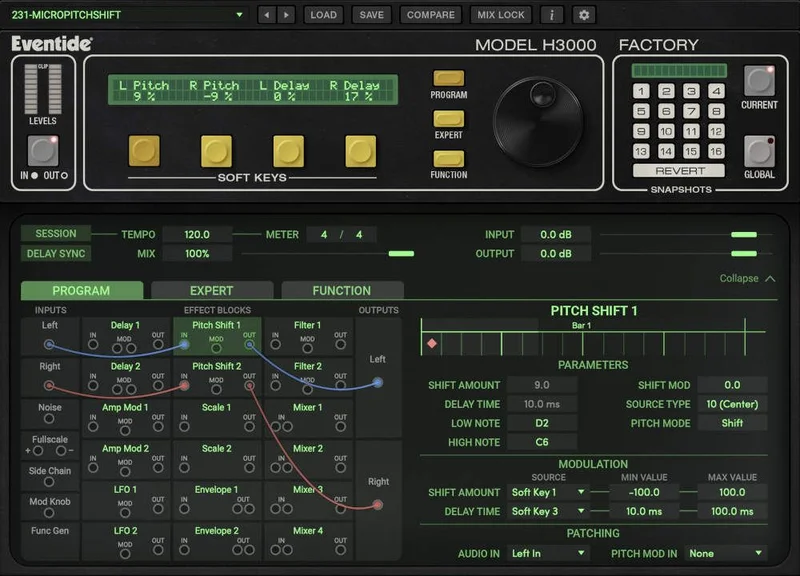Click the TEMPO 120.0 field
This screenshot has height=576, width=800.
(197, 234)
